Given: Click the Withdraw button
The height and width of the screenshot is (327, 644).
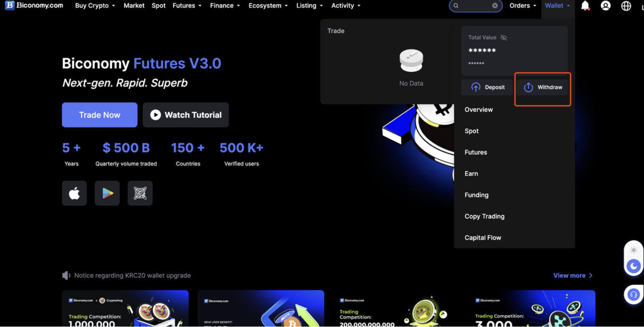Looking at the screenshot, I should click(543, 87).
